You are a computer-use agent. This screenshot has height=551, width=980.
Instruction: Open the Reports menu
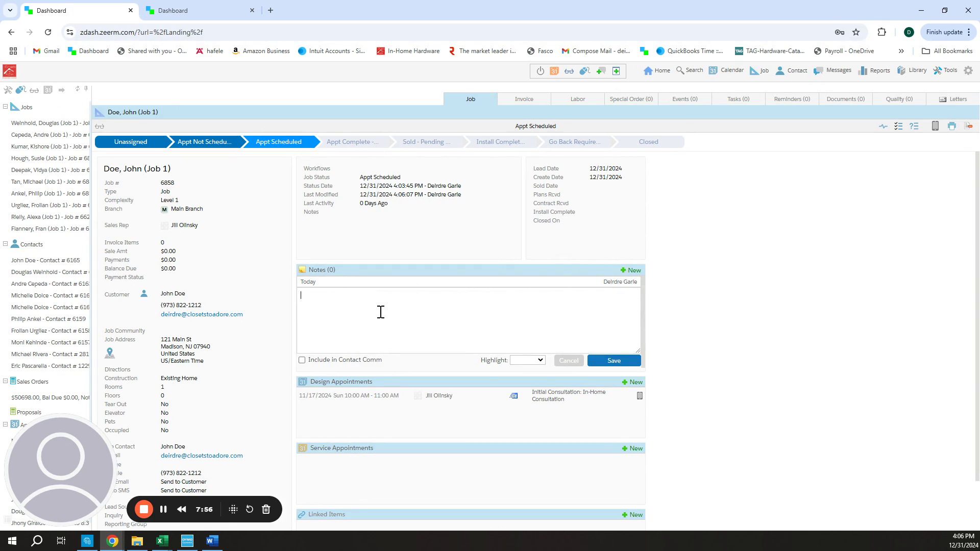click(874, 70)
